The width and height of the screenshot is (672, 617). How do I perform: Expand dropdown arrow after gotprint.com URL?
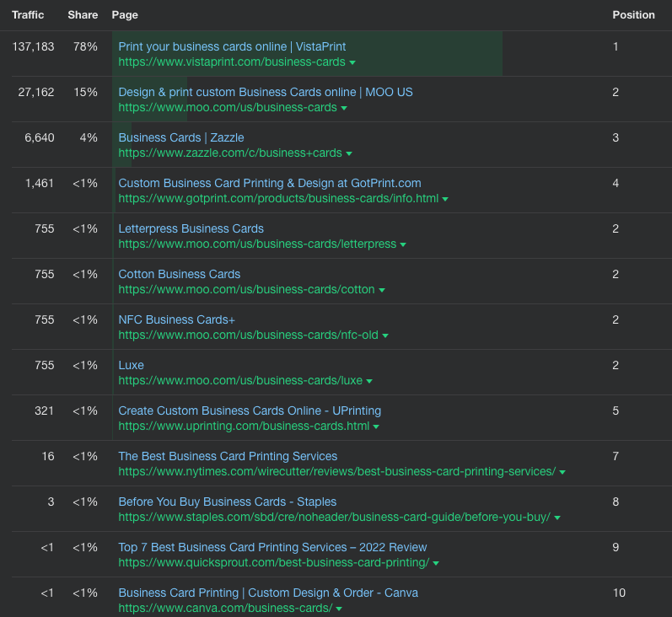click(x=445, y=199)
